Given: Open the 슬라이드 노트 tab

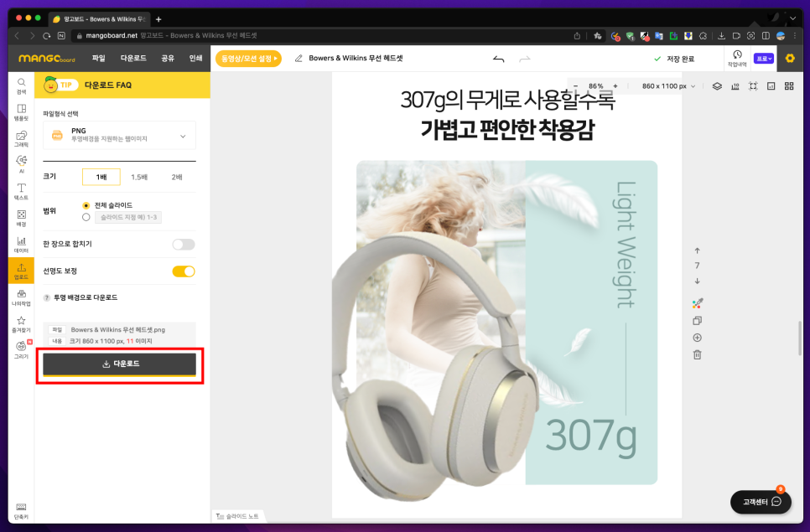Looking at the screenshot, I should point(237,516).
